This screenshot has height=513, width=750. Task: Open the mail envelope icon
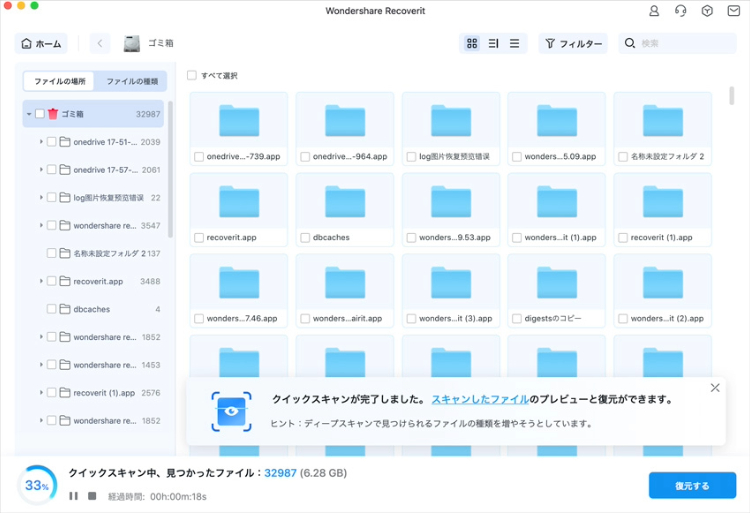[734, 11]
